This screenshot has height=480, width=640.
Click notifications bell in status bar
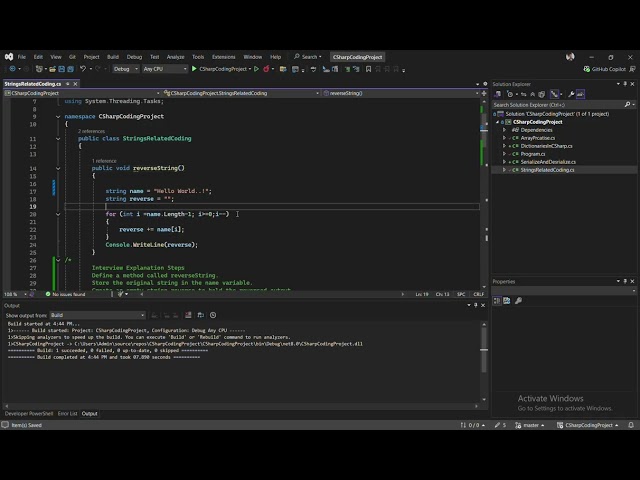click(x=631, y=425)
